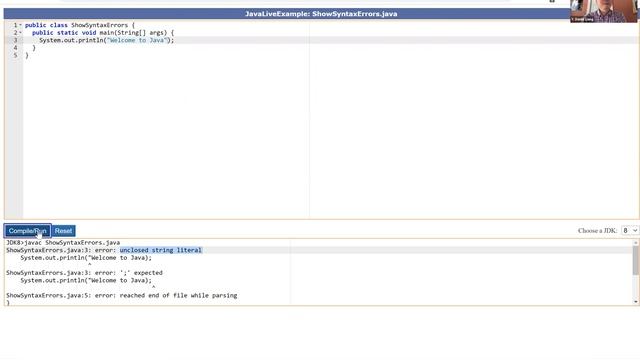Click the JavaLiveExample title bar text
This screenshot has width=640, height=360.
coord(321,14)
